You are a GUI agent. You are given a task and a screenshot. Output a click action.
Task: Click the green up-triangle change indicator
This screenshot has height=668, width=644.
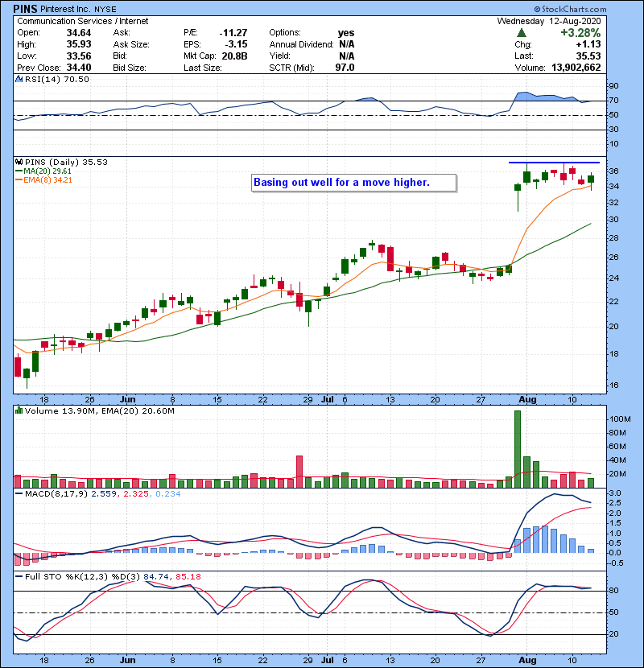pyautogui.click(x=522, y=33)
